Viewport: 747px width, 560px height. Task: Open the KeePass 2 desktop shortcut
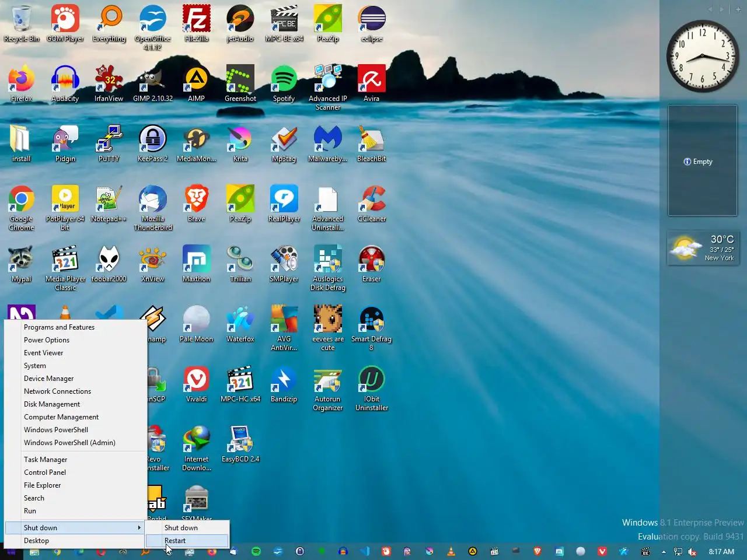(x=153, y=143)
